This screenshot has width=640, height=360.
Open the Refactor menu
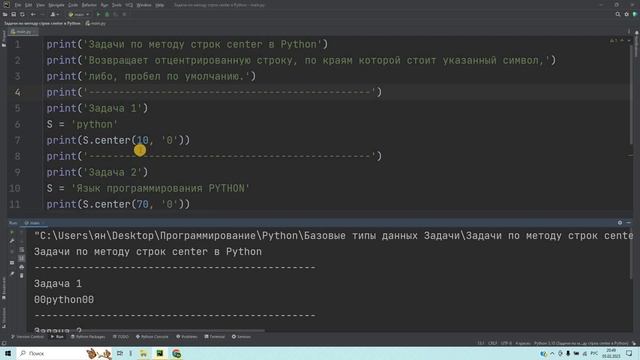click(89, 5)
